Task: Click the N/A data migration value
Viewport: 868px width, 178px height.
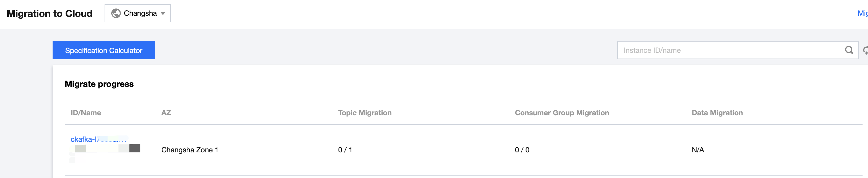Action: point(698,150)
